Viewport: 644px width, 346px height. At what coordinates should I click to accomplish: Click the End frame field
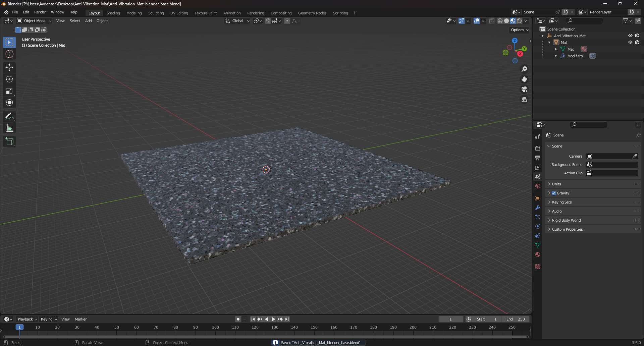[x=516, y=319]
